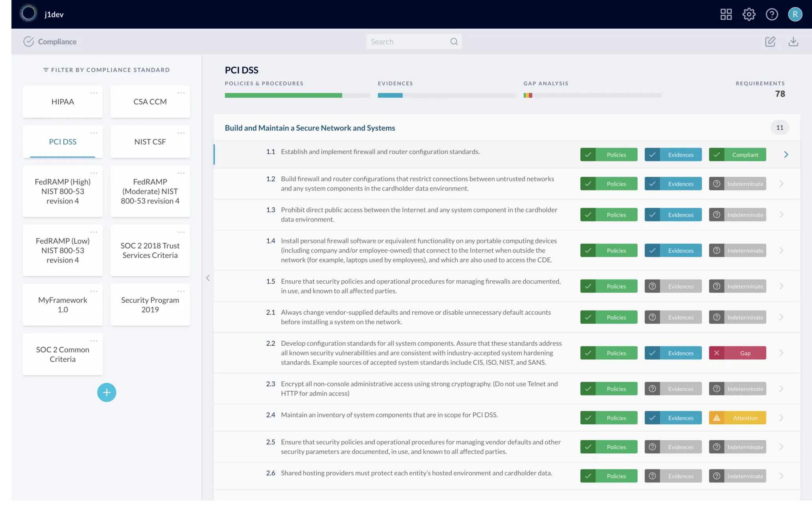Click the Evidences progress bar
Screen dimensions: 812x514
(x=447, y=95)
